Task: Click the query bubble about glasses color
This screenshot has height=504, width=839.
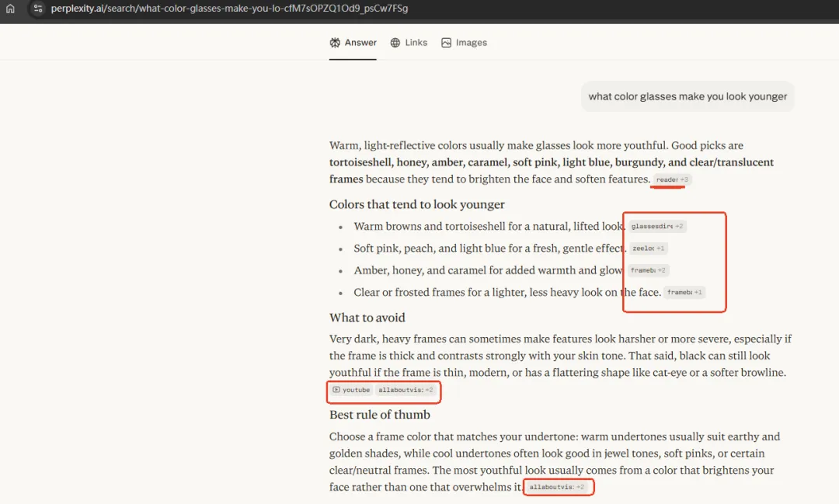Action: pos(688,97)
